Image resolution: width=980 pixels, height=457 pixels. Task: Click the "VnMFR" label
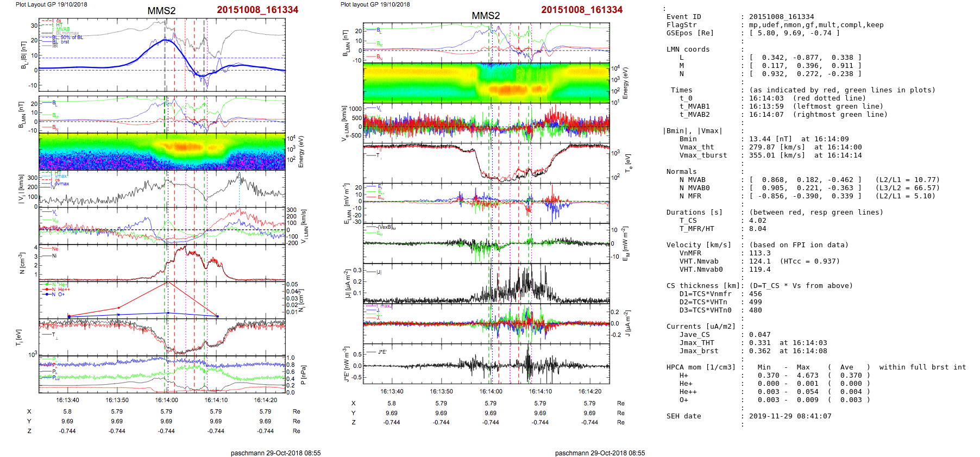pyautogui.click(x=690, y=253)
